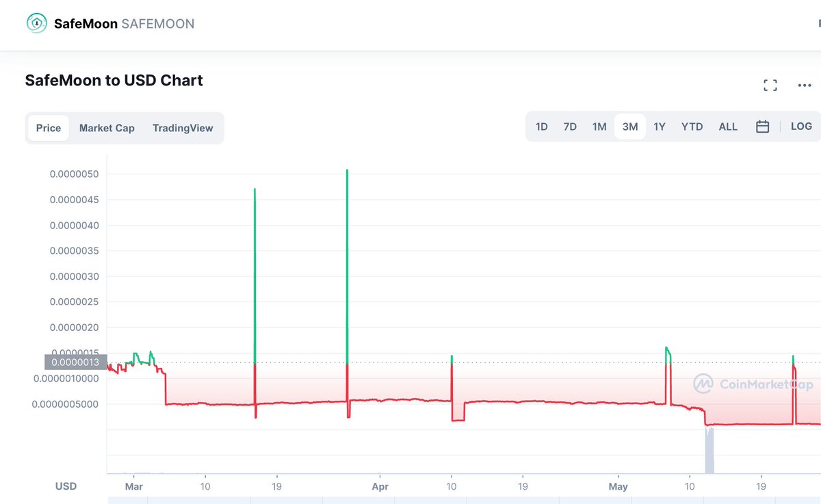
Task: Click the 0.0000045 y-axis label
Action: (x=74, y=200)
